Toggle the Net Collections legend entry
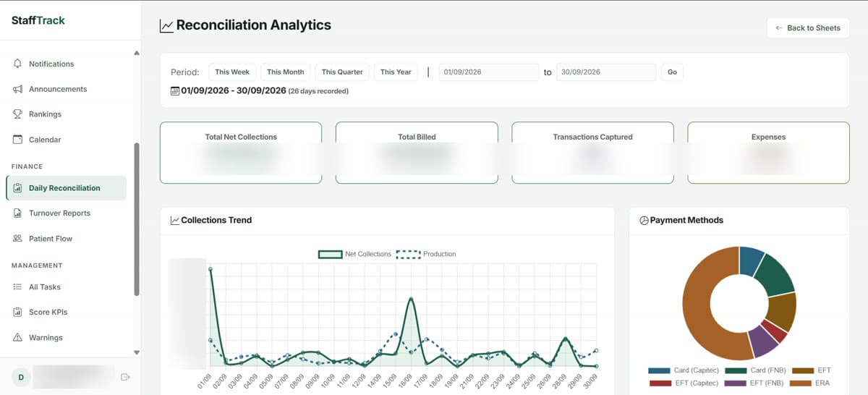Image resolution: width=868 pixels, height=395 pixels. click(x=355, y=254)
